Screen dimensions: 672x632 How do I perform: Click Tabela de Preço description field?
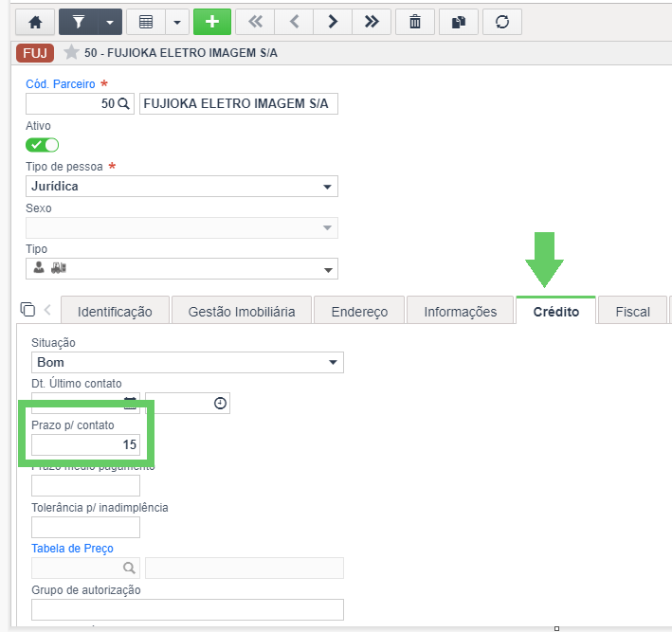245,569
